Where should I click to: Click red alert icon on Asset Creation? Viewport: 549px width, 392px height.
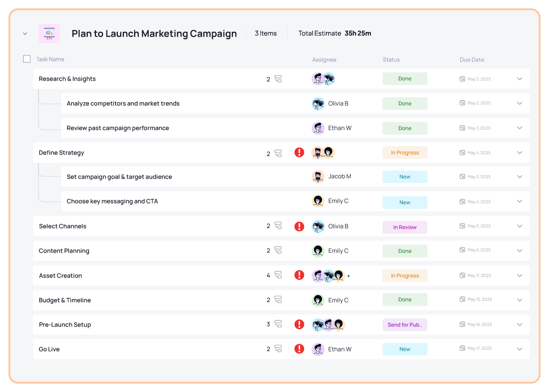[299, 275]
